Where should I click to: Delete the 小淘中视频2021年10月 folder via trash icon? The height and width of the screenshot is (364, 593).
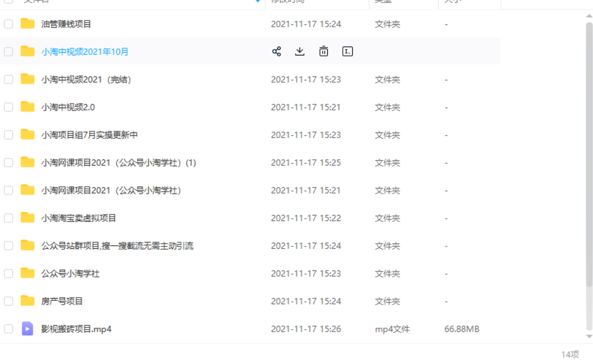[x=324, y=52]
